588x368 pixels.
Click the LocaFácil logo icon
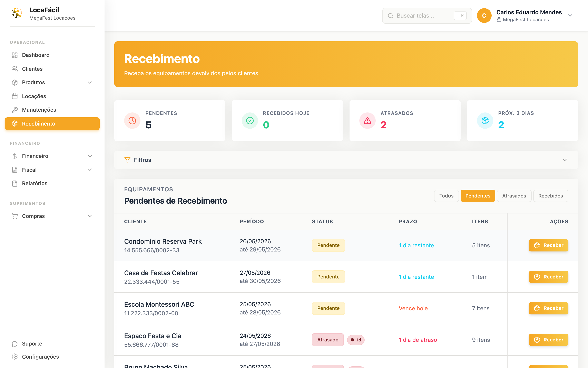(17, 13)
